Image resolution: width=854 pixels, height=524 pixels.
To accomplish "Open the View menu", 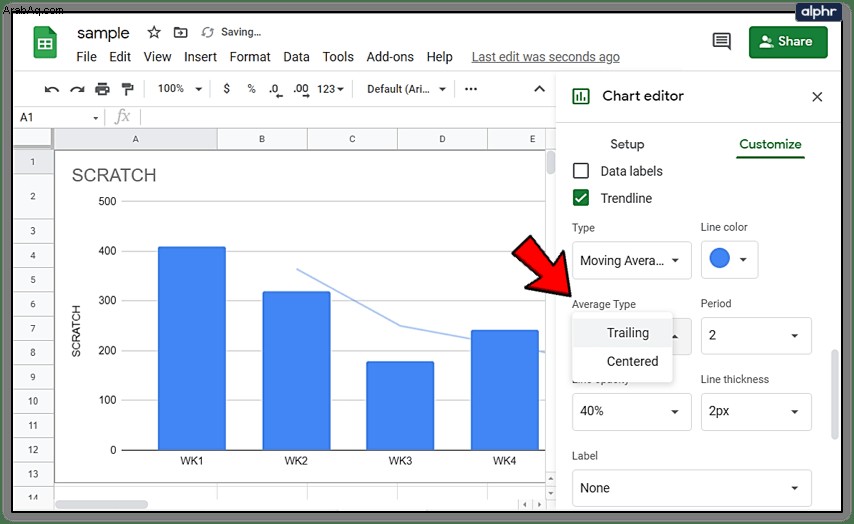I will pos(157,57).
